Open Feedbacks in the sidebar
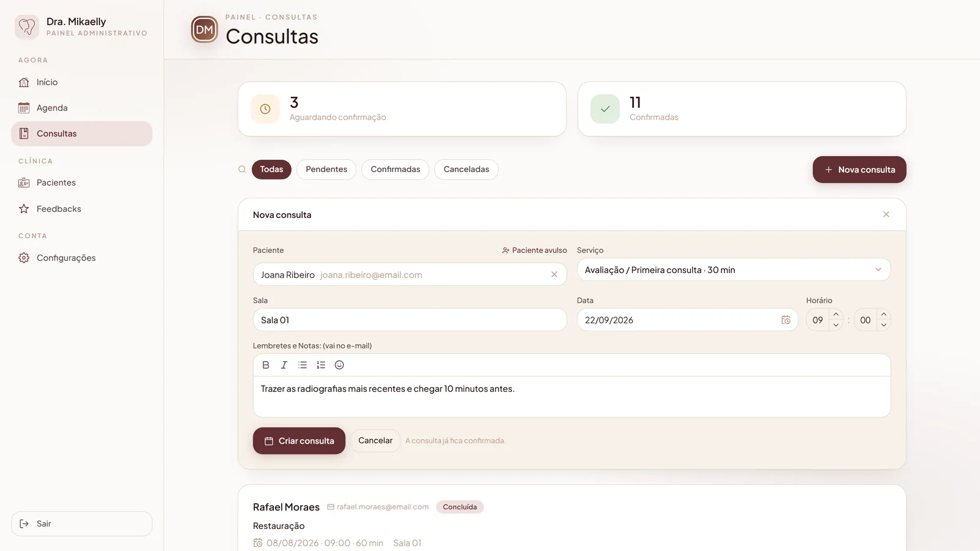The height and width of the screenshot is (551, 980). [x=81, y=209]
